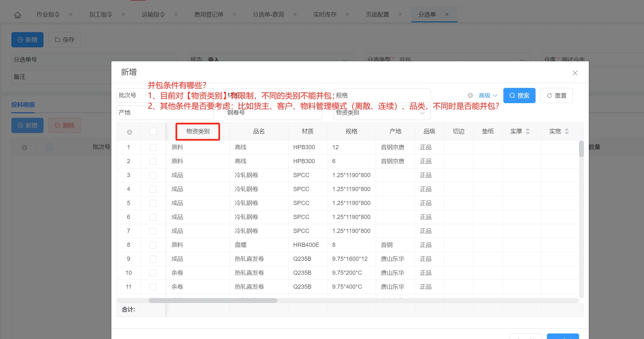Focus the 规格 search field
The width and height of the screenshot is (644, 339).
coord(382,95)
